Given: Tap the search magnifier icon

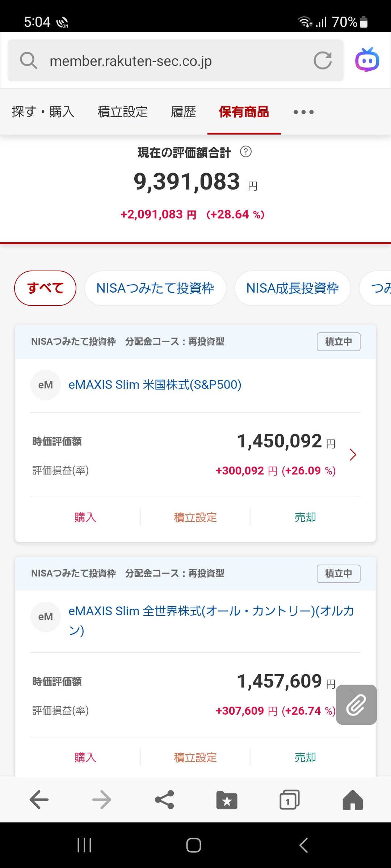Looking at the screenshot, I should (28, 60).
